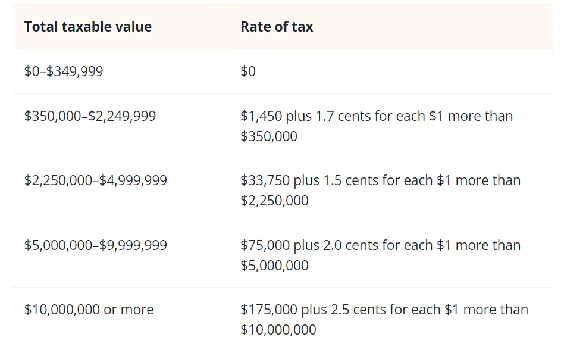Click the $350,000–$2,249,999 range cell

pos(90,116)
